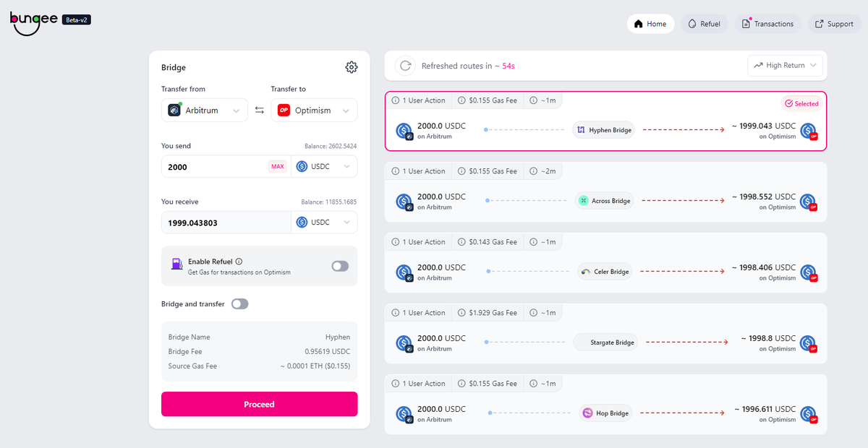The width and height of the screenshot is (868, 448).
Task: Click the Selected checkmark badge on Hyphen route
Action: (x=801, y=103)
